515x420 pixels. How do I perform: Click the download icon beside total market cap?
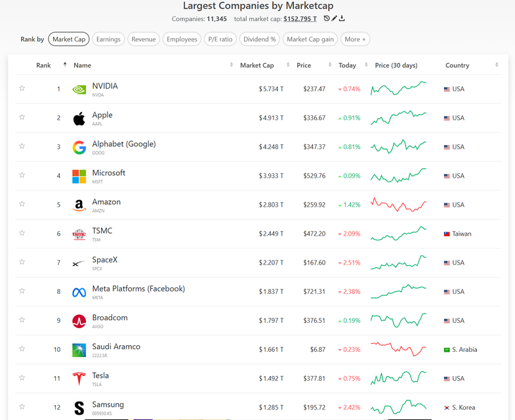342,18
